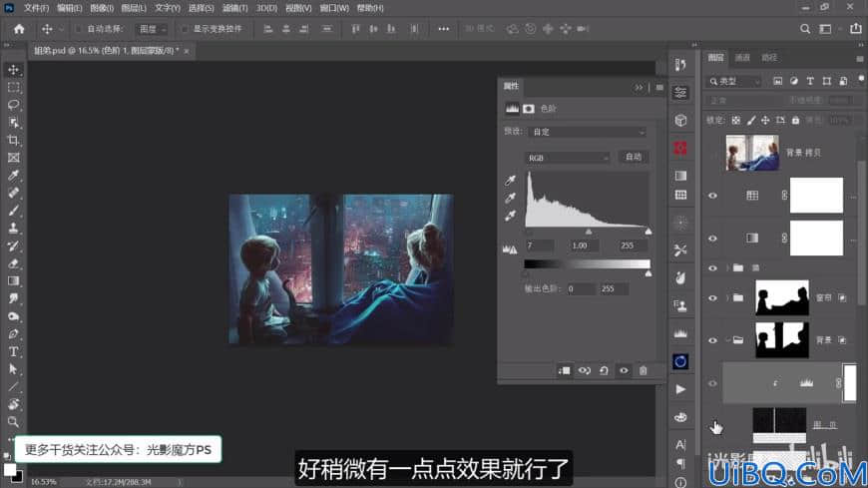Collapse the Properties panel double-arrow

[x=639, y=88]
